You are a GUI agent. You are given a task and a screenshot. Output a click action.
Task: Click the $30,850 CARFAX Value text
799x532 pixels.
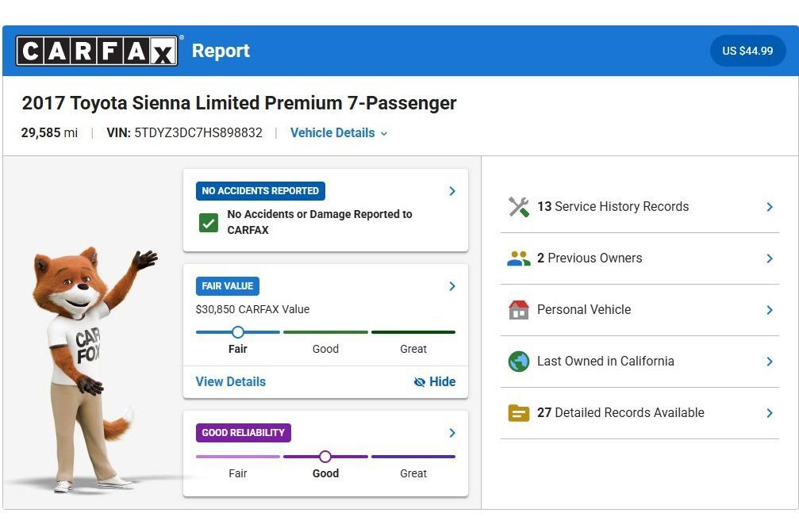(x=253, y=309)
